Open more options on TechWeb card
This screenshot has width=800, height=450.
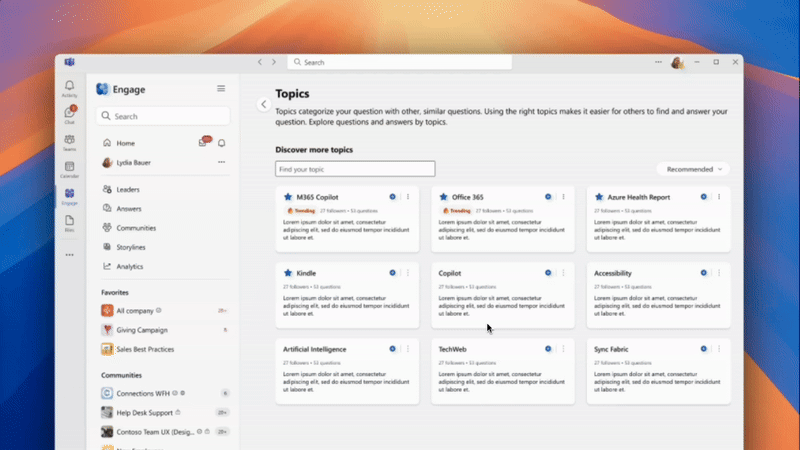[563, 349]
